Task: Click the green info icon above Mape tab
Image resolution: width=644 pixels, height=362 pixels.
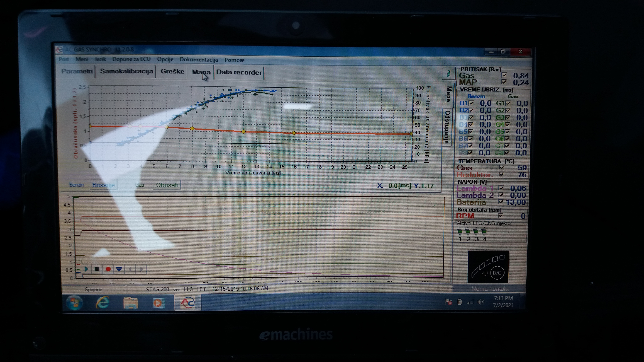Action: tap(449, 73)
